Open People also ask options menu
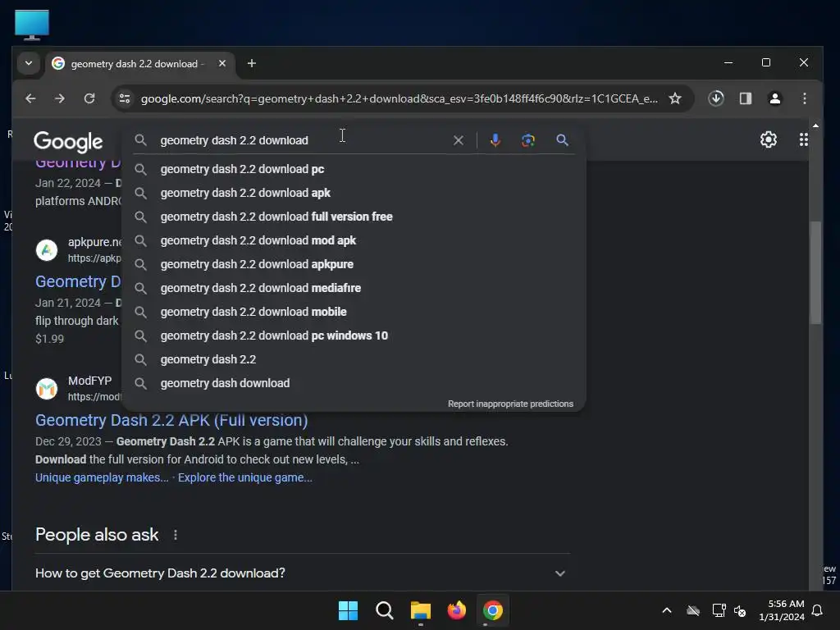Viewport: 840px width, 630px height. click(176, 535)
